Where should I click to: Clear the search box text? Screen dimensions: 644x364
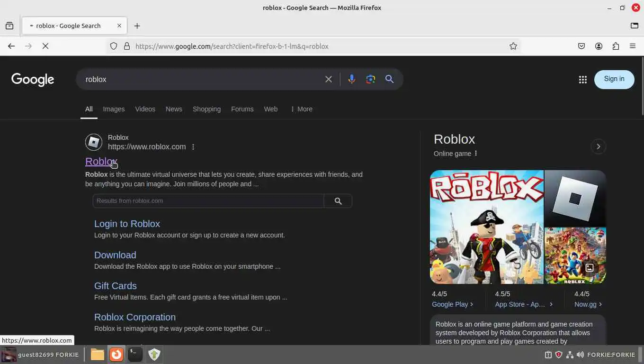(x=328, y=79)
